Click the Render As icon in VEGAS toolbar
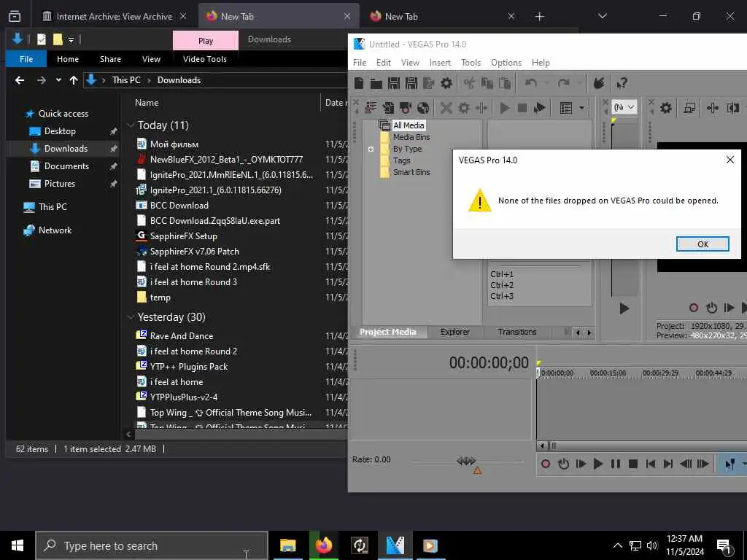Screen dimensions: 747x560 (x=429, y=83)
